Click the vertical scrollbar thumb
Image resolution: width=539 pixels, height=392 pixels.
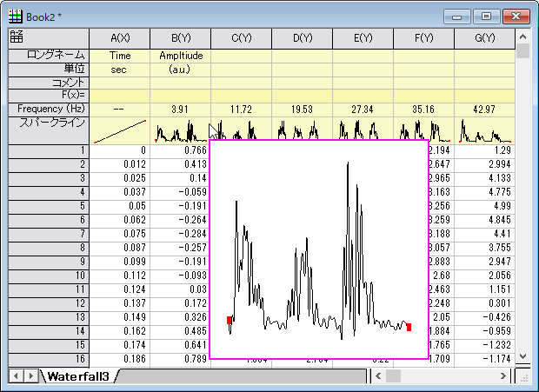tap(522, 50)
